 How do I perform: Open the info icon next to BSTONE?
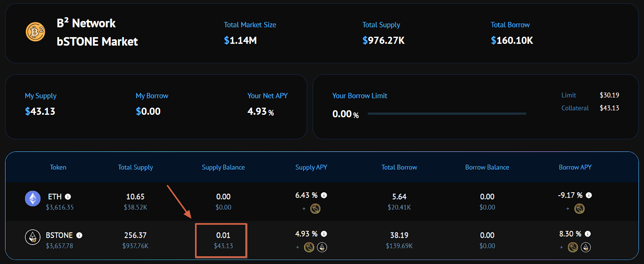click(79, 235)
